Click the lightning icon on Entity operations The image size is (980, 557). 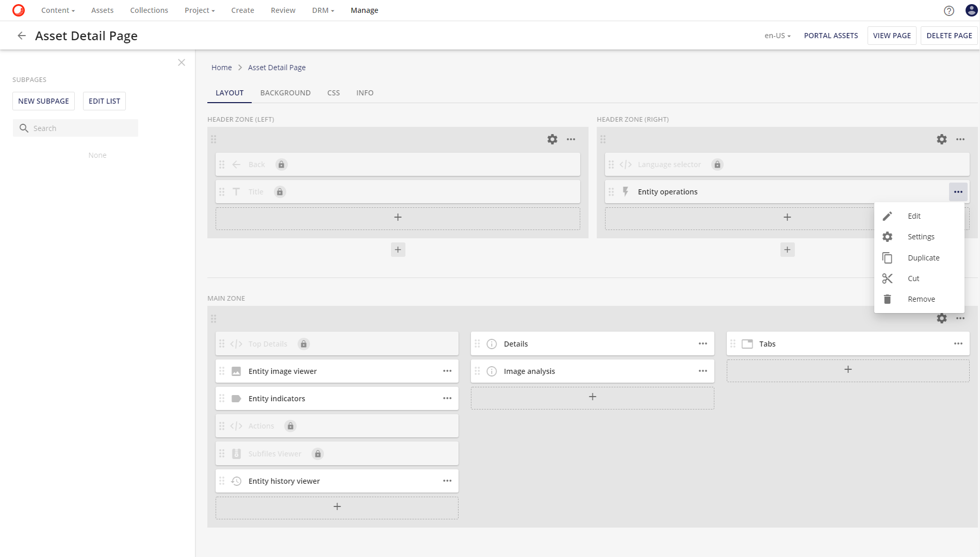(626, 191)
